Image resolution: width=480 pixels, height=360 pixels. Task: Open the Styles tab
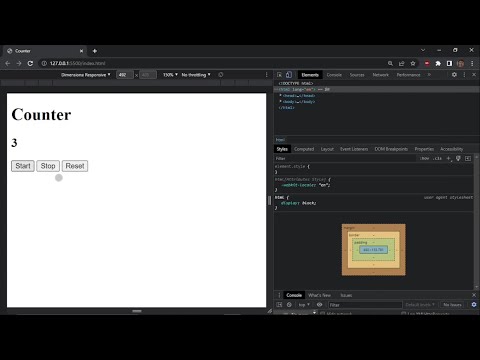[x=282, y=149]
